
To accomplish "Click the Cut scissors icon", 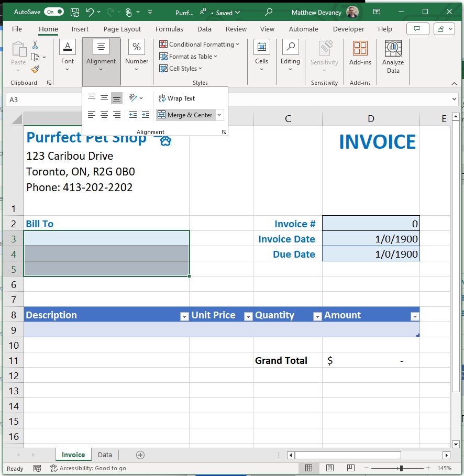I will coord(35,45).
